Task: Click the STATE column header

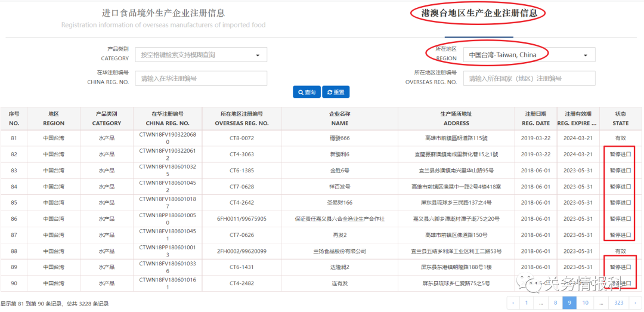Action: click(x=620, y=118)
